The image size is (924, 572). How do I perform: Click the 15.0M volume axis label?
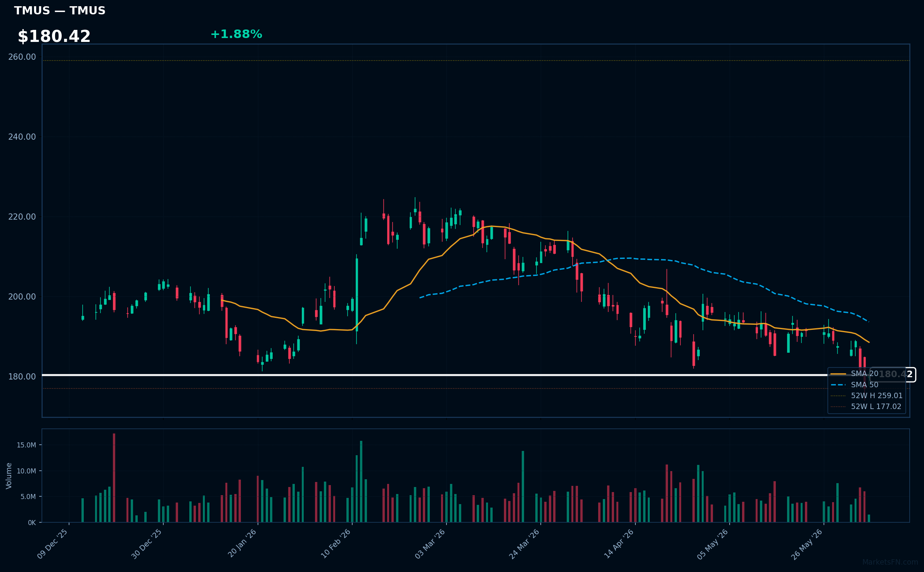tap(26, 445)
